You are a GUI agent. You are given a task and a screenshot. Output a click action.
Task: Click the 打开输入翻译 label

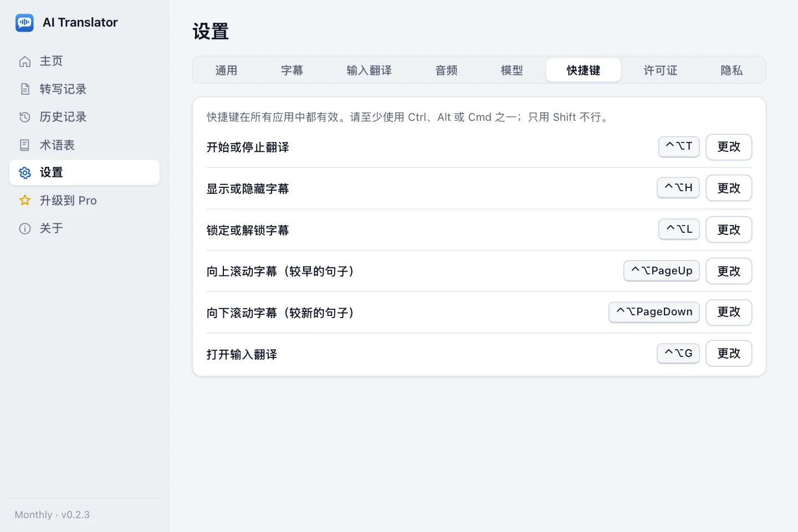point(242,355)
